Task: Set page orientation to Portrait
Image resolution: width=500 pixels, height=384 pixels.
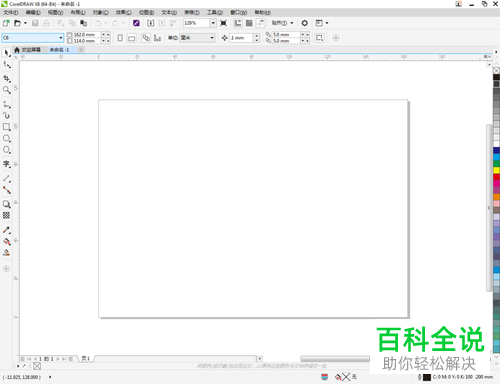Action: click(x=120, y=38)
